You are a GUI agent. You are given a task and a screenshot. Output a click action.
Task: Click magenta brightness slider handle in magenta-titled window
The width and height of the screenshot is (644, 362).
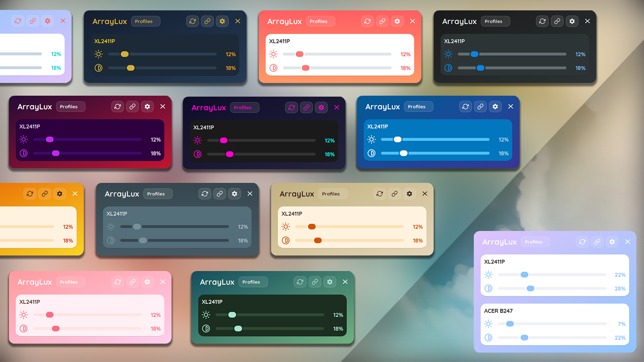[x=223, y=140]
